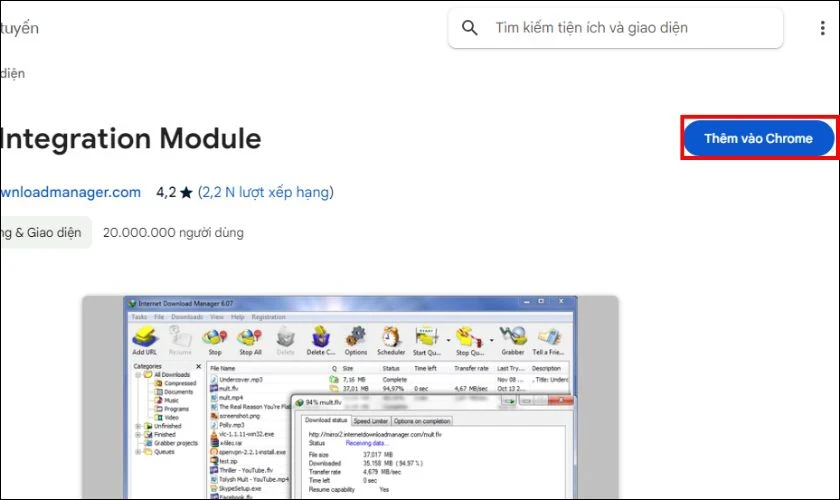The height and width of the screenshot is (500, 840).
Task: Select 'Video' category in IDM tree
Action: pos(167,417)
